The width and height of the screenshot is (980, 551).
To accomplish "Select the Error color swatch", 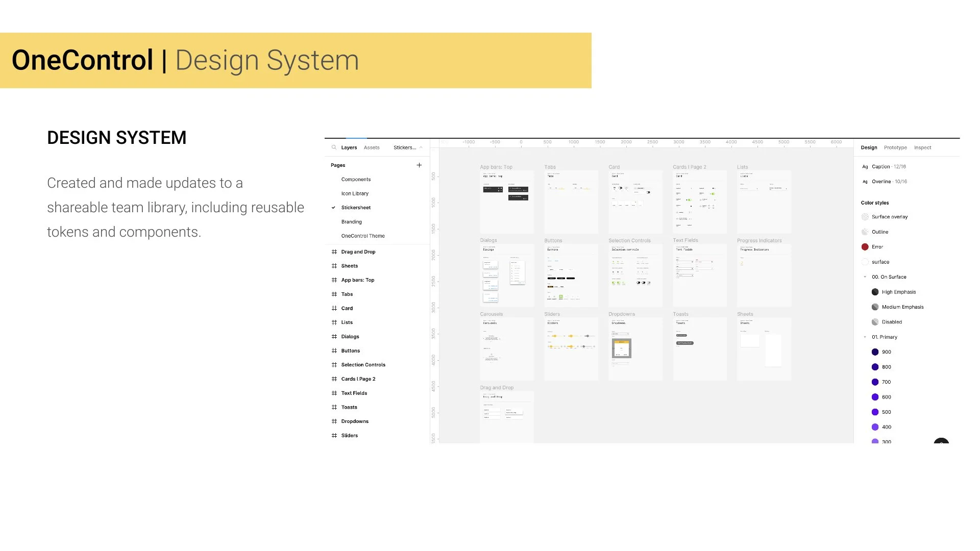I will (865, 247).
